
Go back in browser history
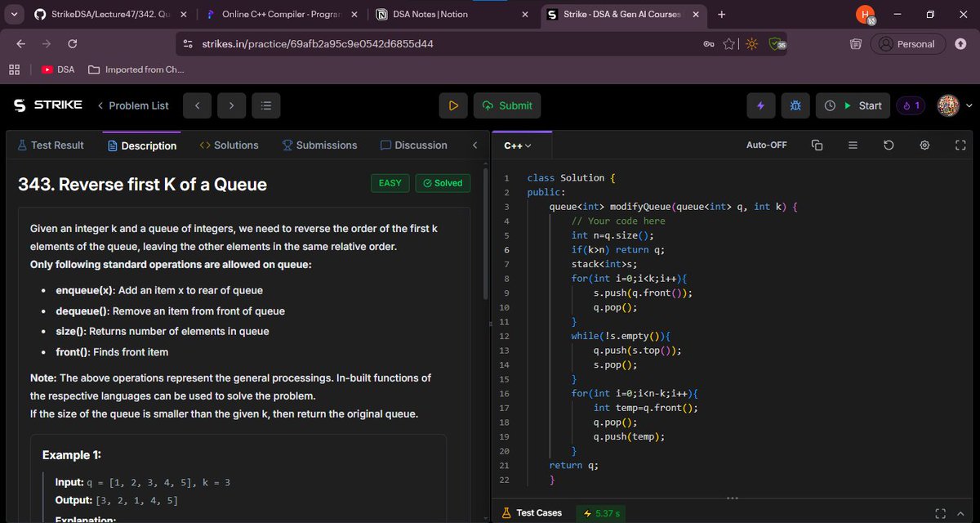(20, 44)
